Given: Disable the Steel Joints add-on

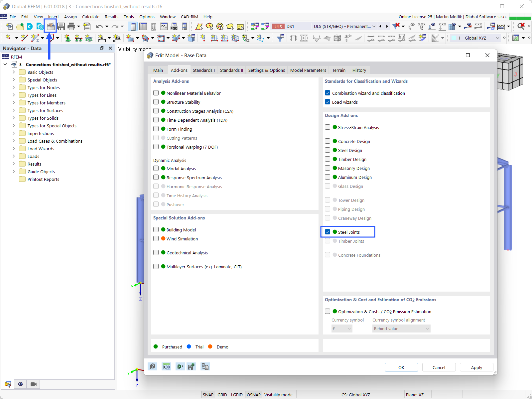Looking at the screenshot, I should coord(328,232).
